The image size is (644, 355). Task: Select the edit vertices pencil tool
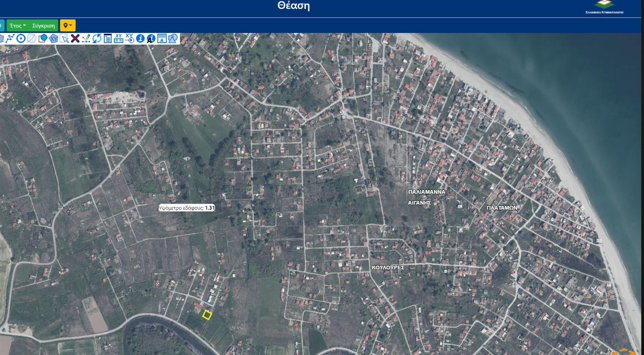[x=86, y=39]
